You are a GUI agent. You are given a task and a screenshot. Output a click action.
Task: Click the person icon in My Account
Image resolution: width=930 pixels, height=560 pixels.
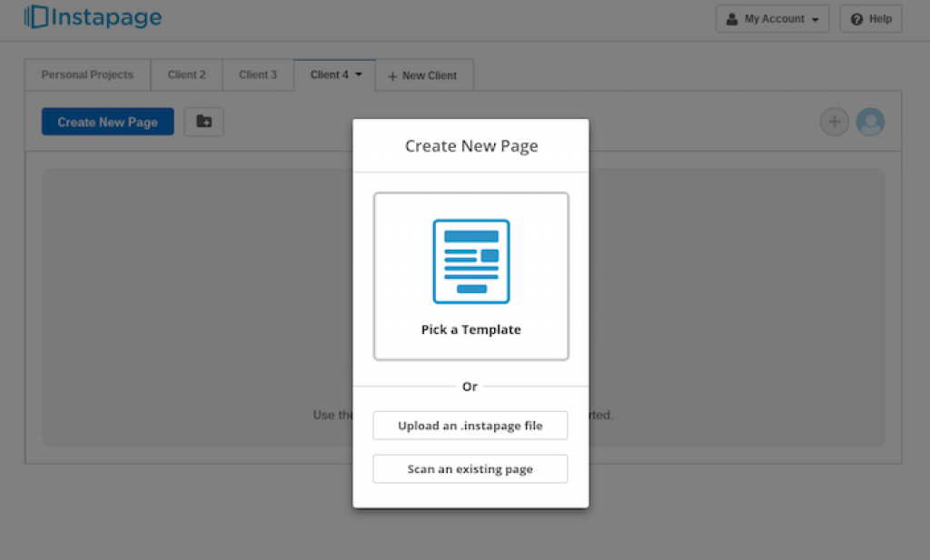coord(732,19)
